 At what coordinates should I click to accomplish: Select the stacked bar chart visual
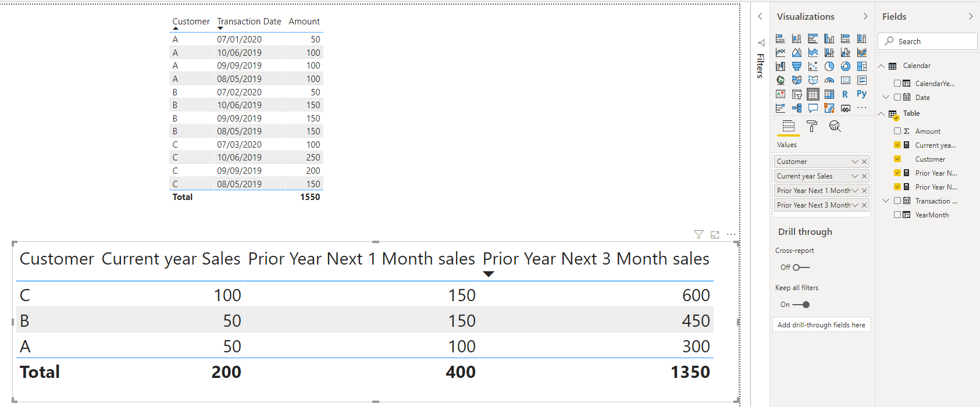[781, 38]
